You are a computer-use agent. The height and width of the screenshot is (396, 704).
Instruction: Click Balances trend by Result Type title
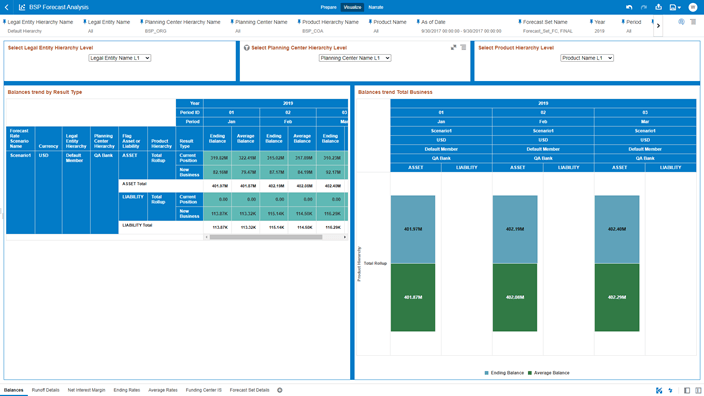tap(45, 92)
